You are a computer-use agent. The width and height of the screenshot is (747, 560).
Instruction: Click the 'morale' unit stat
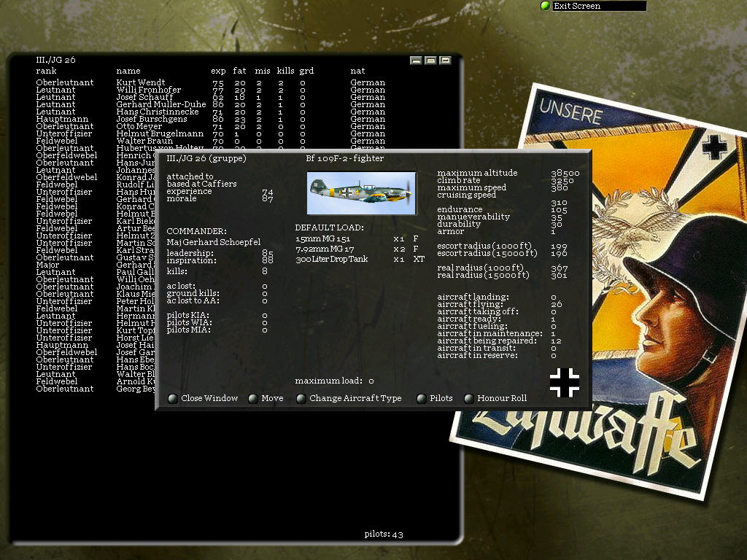pyautogui.click(x=181, y=198)
